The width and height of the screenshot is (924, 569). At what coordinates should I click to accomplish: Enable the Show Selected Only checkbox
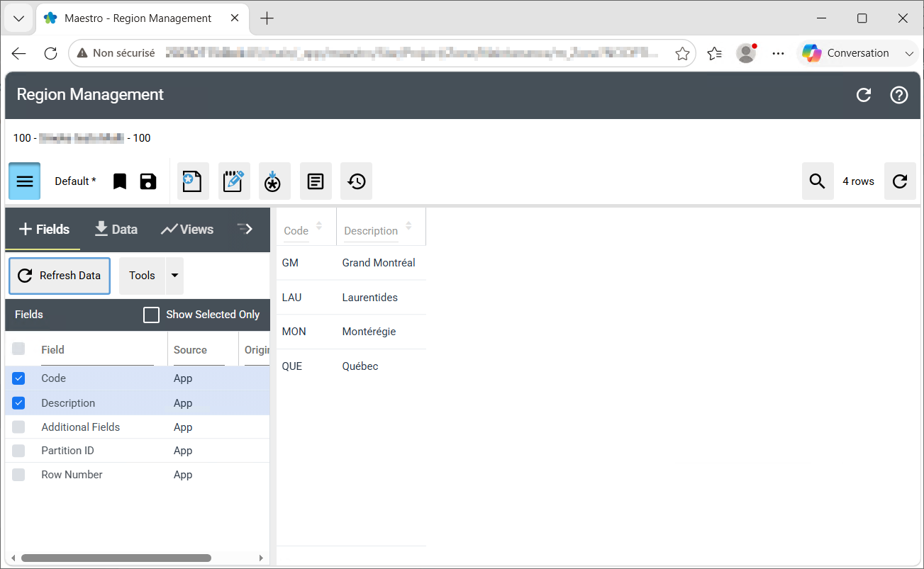[151, 315]
